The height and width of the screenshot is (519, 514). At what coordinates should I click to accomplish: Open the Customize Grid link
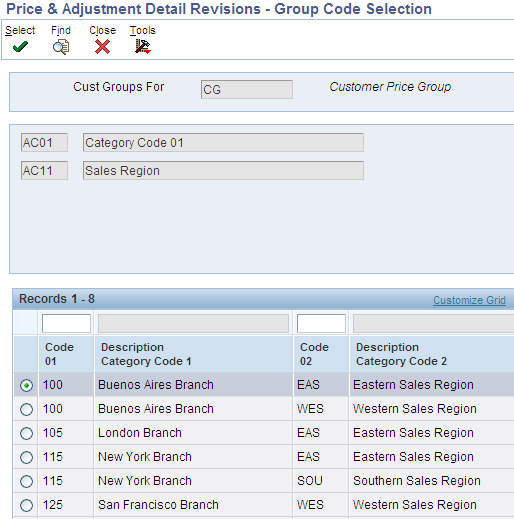point(469,300)
